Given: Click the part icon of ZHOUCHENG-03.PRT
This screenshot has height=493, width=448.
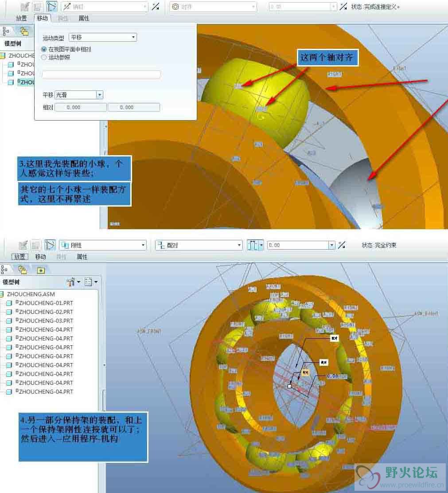Looking at the screenshot, I should click(9, 321).
